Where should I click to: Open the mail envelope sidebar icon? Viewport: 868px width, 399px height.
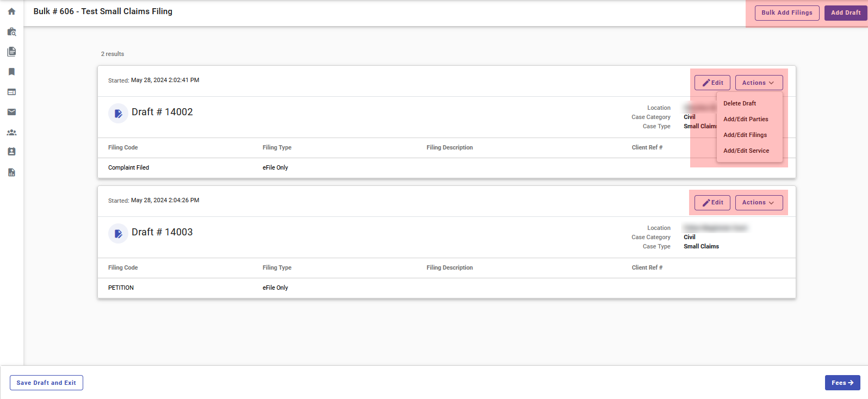pyautogui.click(x=11, y=112)
